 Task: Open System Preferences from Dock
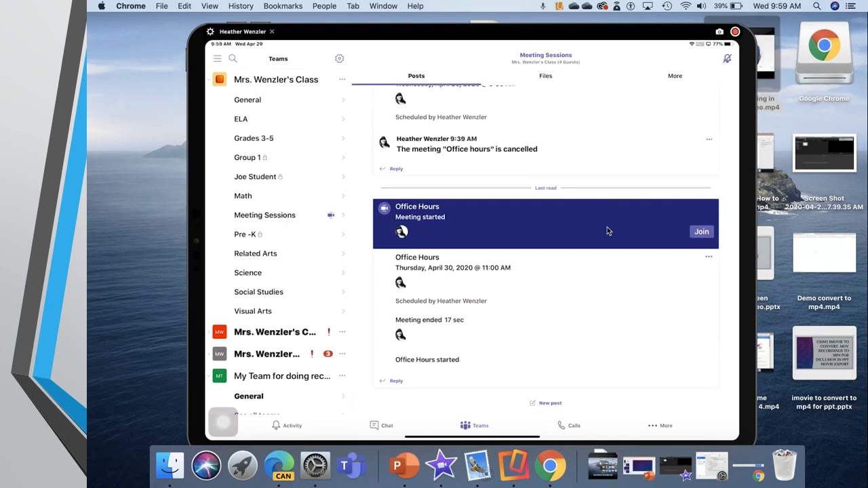(x=315, y=466)
